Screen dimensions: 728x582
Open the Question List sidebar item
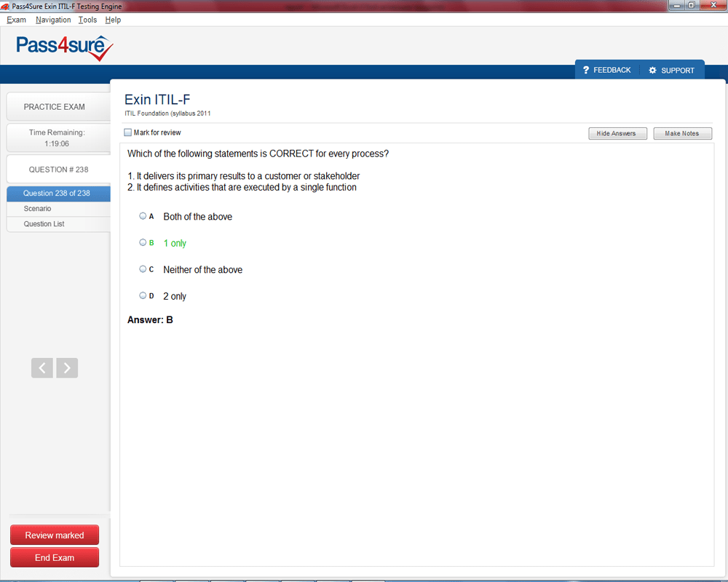pos(58,224)
